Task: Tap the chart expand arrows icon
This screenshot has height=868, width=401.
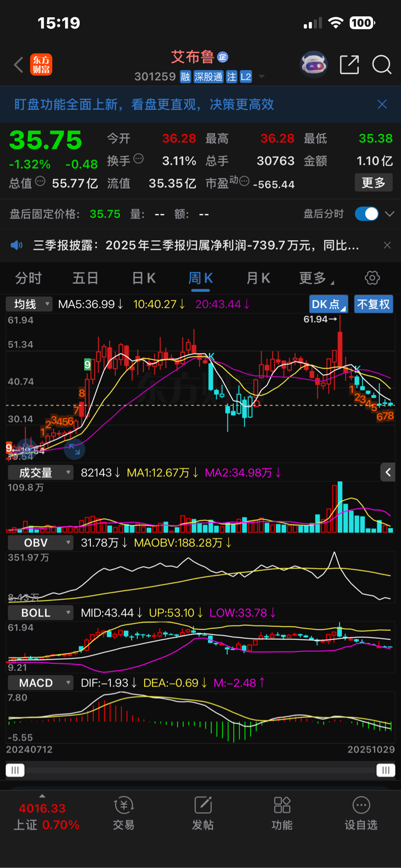Action: coord(75,449)
